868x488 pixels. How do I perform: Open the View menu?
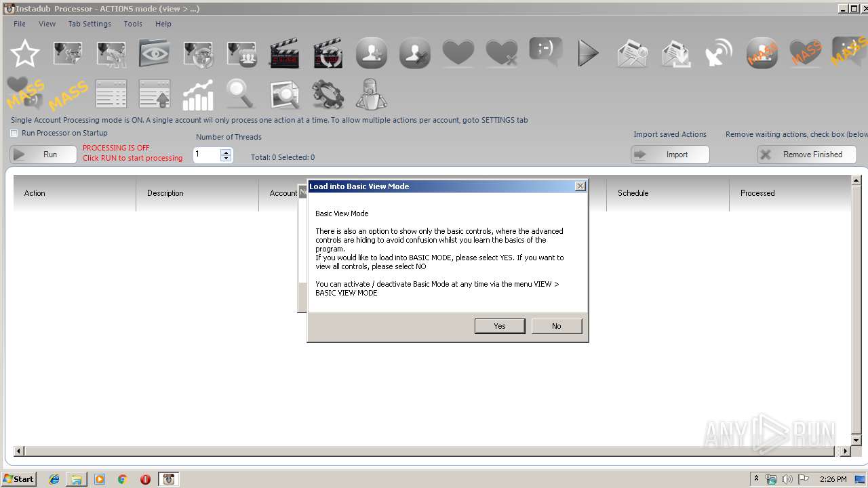click(x=47, y=24)
